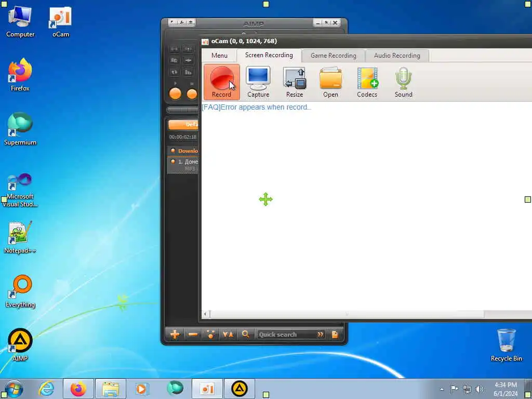Open the AIMP misc dots menu icon
532x399 pixels.
coord(210,335)
